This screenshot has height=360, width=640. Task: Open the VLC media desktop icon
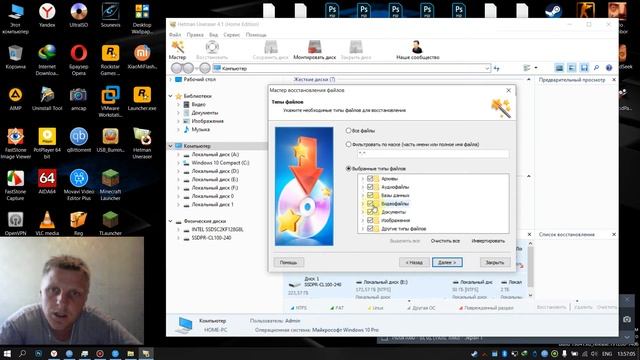47,223
